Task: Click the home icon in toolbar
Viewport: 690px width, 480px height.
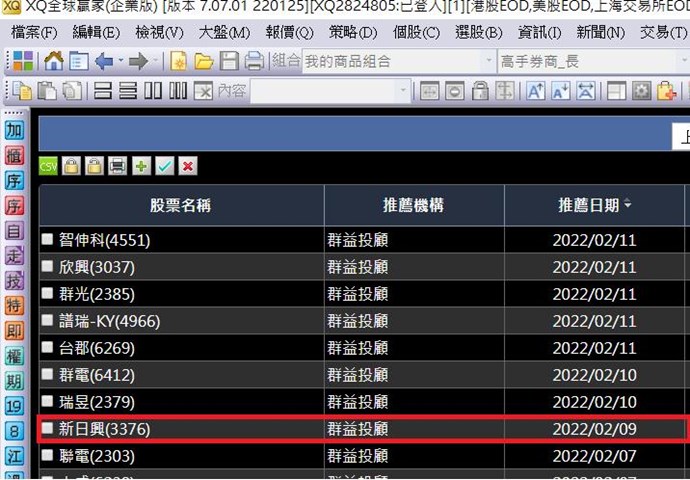Action: pyautogui.click(x=54, y=62)
